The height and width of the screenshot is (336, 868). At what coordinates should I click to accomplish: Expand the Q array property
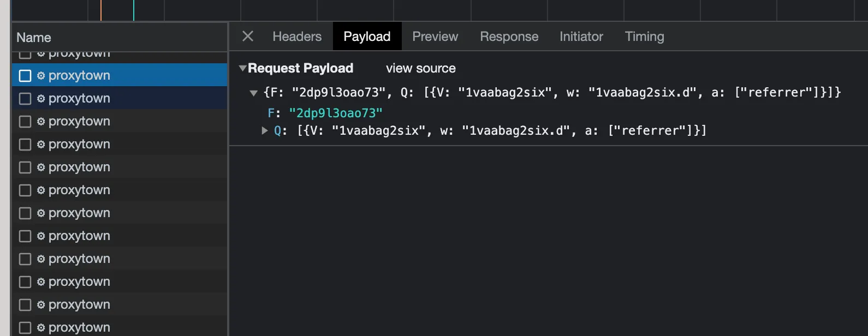[265, 130]
